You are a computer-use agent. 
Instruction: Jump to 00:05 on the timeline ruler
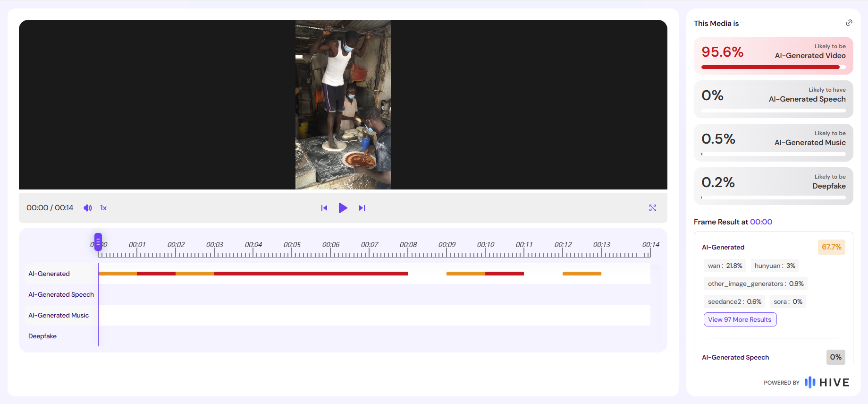(292, 245)
